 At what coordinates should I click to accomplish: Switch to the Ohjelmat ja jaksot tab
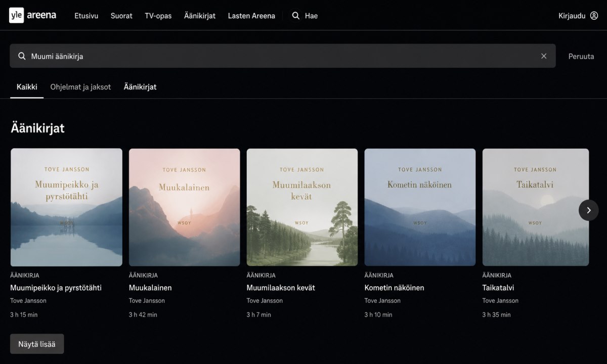point(80,87)
